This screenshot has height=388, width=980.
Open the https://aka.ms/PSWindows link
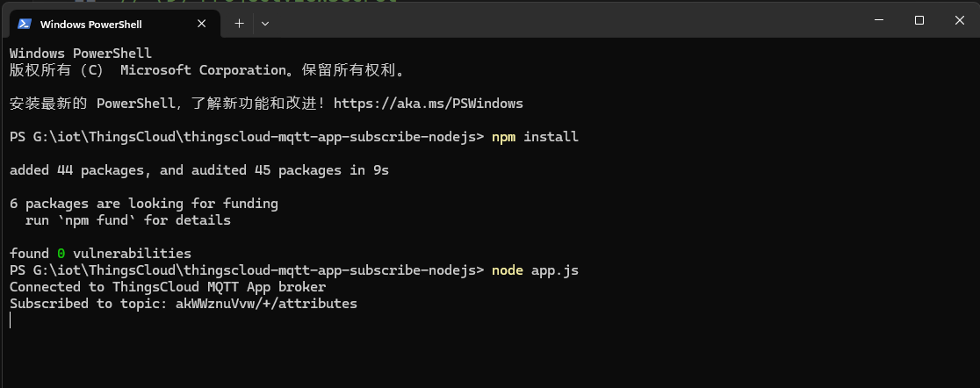tap(429, 104)
